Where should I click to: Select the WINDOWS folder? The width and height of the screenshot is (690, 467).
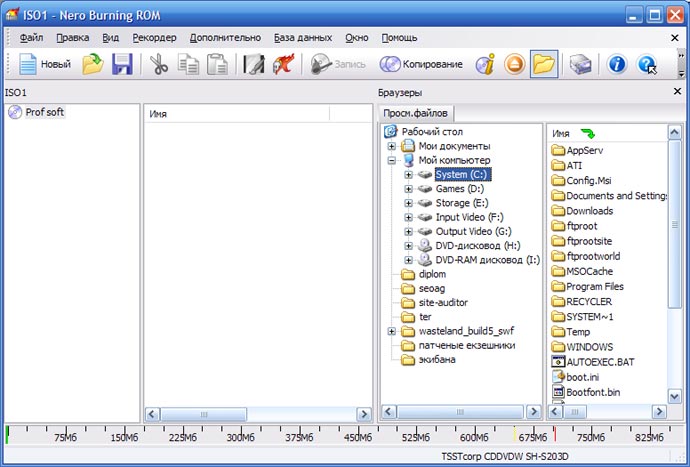tap(582, 347)
